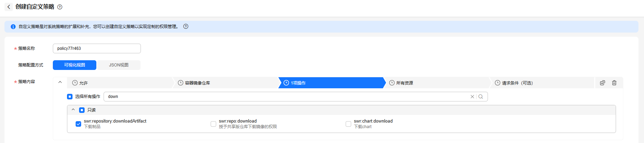Viewport: 644px width, 143px height.
Task: Delete the policy statement with trash icon
Action: [x=614, y=83]
